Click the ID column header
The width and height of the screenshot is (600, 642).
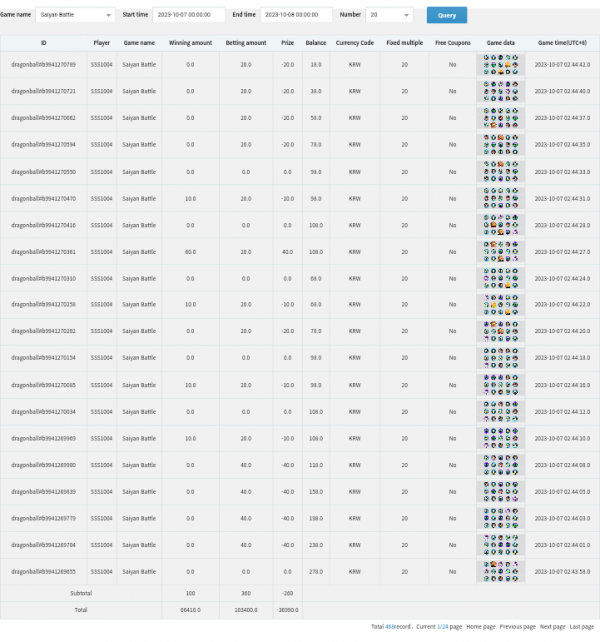tap(43, 43)
